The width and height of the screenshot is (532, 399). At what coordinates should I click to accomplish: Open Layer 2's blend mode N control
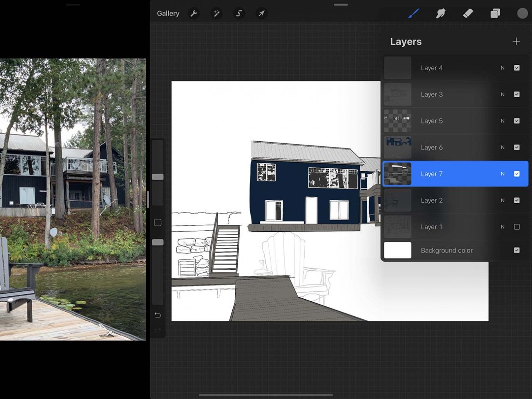pyautogui.click(x=502, y=200)
